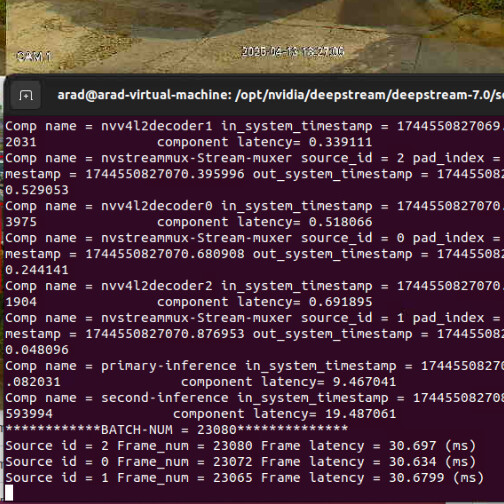504x504 pixels.
Task: Click the timestamp 1744550827070.876953
Action: (x=165, y=334)
